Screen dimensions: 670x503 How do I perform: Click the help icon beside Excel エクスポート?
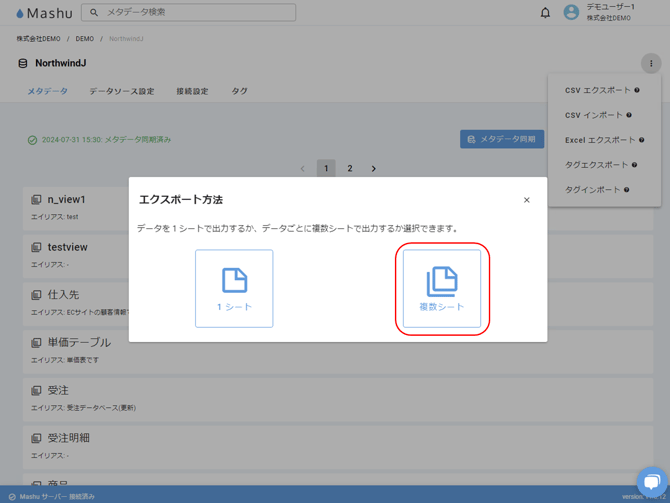tap(642, 140)
